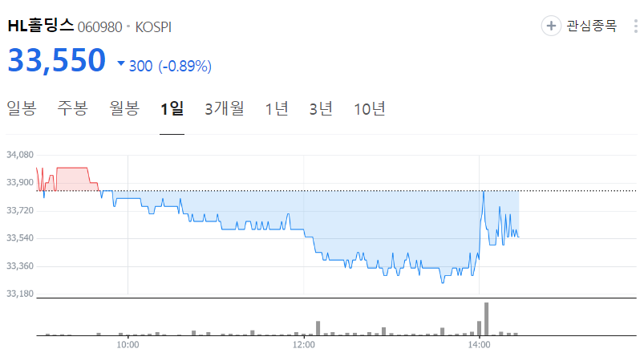The image size is (644, 357).
Task: Click the 33,180 y-axis label
Action: pyautogui.click(x=20, y=294)
